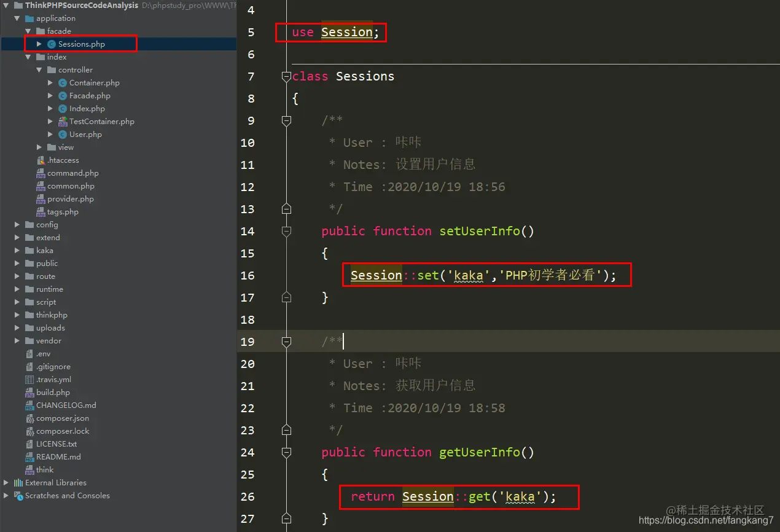
Task: Expand the view folder arrow
Action: 39,147
